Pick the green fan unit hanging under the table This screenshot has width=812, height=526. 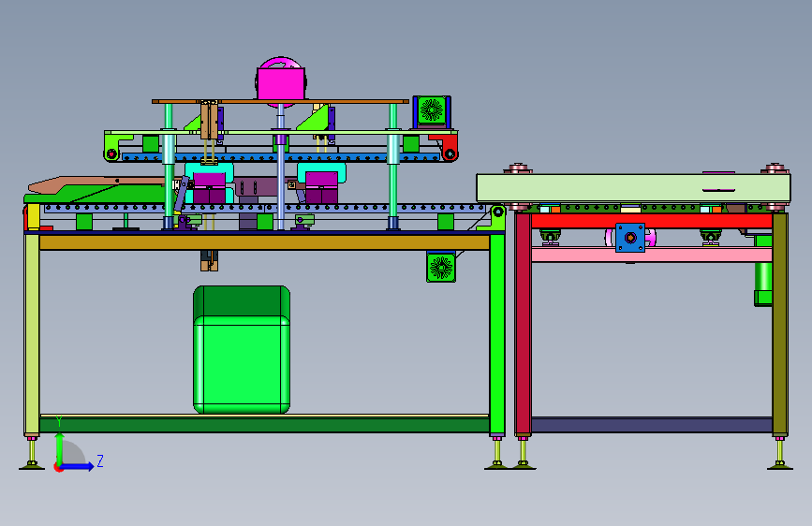(x=441, y=267)
